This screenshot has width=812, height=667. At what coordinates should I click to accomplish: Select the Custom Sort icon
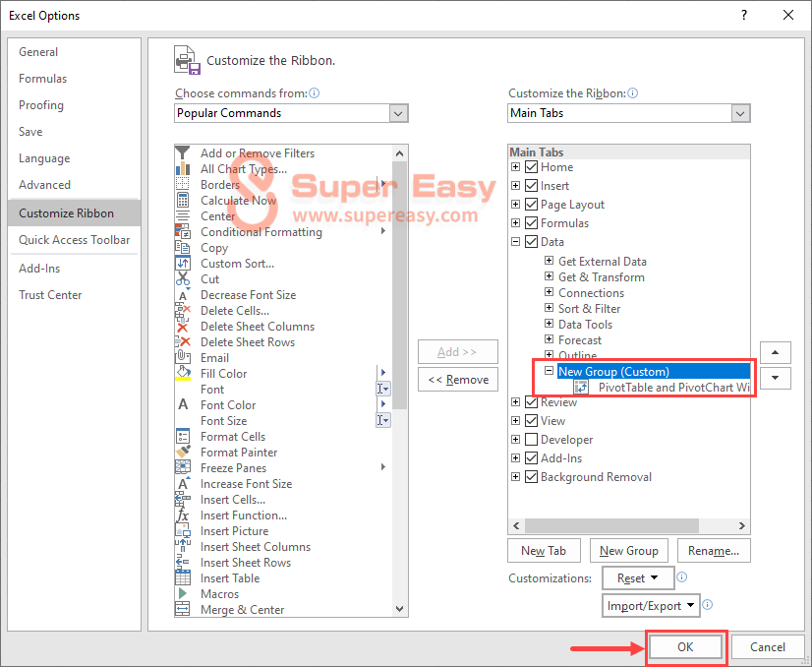pyautogui.click(x=182, y=264)
